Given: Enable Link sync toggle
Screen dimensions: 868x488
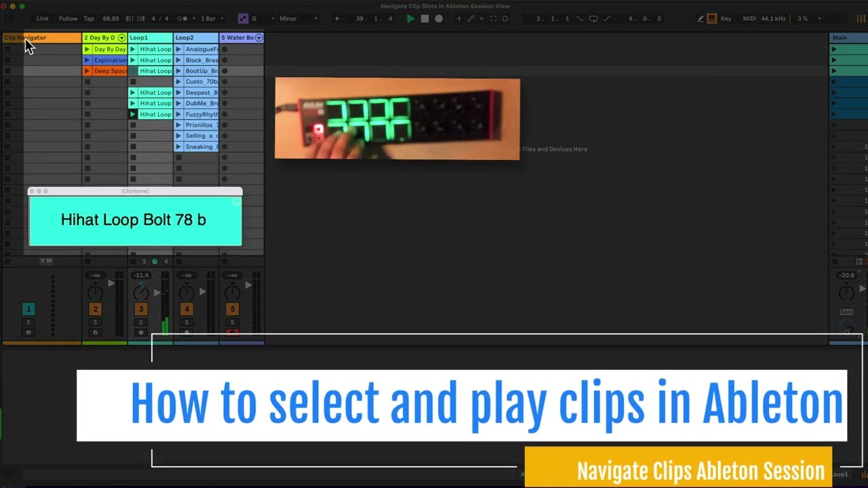Looking at the screenshot, I should pos(43,19).
